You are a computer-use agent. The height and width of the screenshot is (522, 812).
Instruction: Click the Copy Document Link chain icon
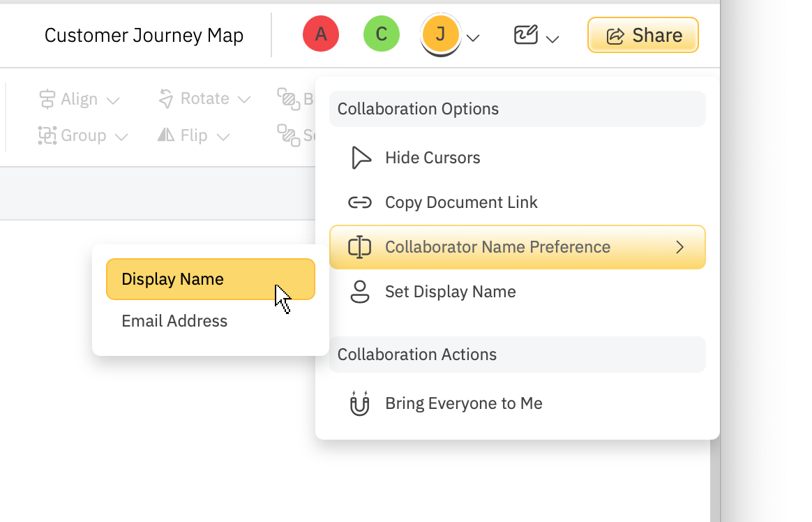pos(359,202)
